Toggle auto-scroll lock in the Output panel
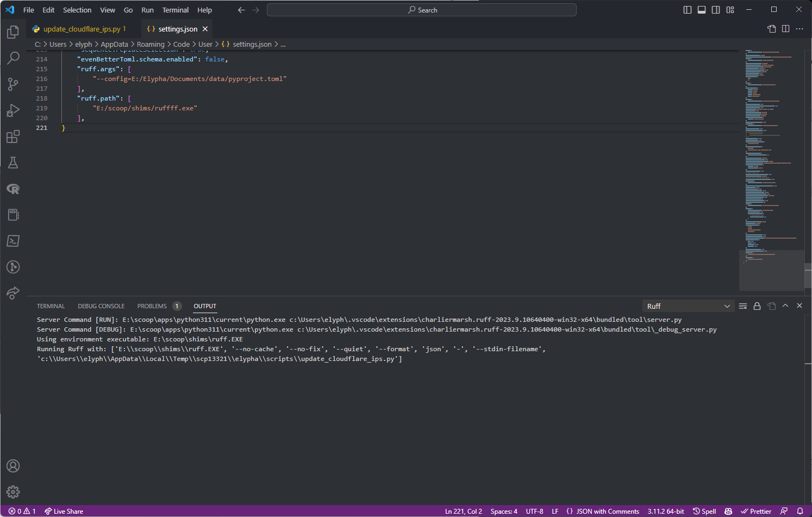Image resolution: width=812 pixels, height=517 pixels. pos(757,306)
